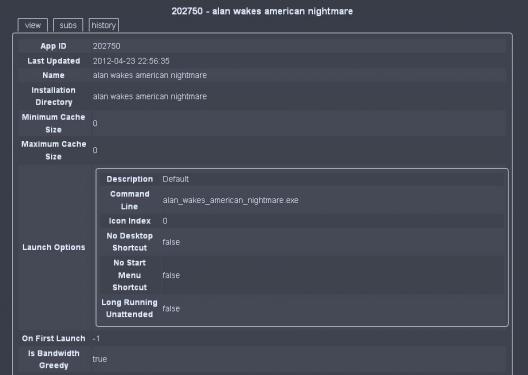
Task: Click the Maximum Cache Size label
Action: tap(54, 150)
